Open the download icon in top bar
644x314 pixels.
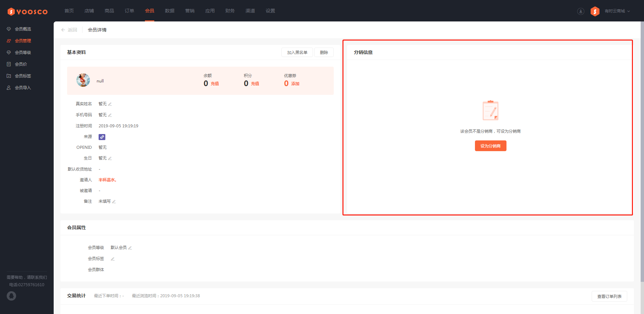click(581, 11)
